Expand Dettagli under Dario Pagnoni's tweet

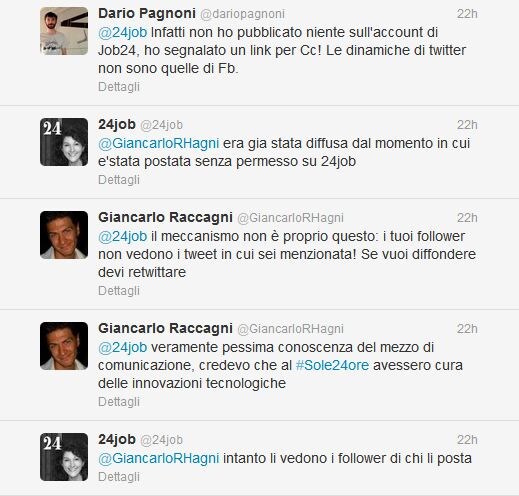119,87
